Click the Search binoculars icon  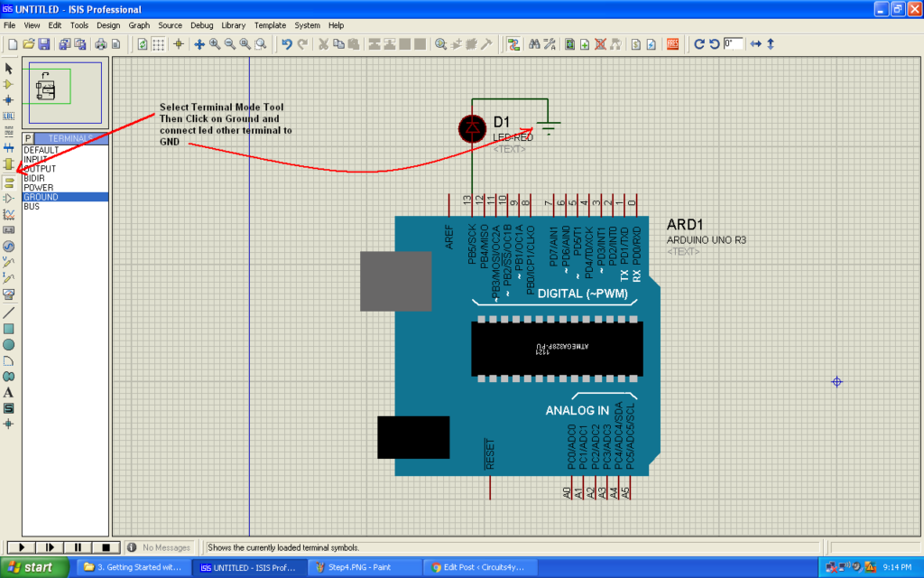[534, 44]
